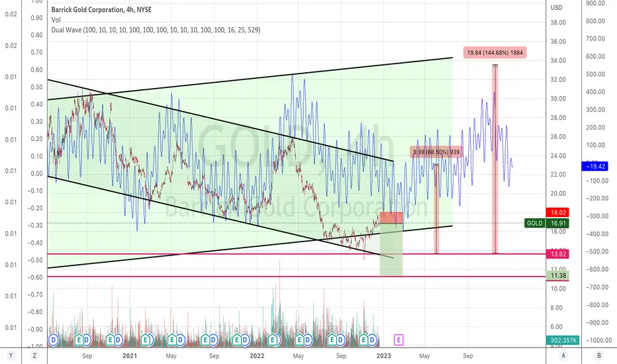This screenshot has height=364, width=617.
Task: Click last dividend D marker before 2023
Action: [x=372, y=340]
